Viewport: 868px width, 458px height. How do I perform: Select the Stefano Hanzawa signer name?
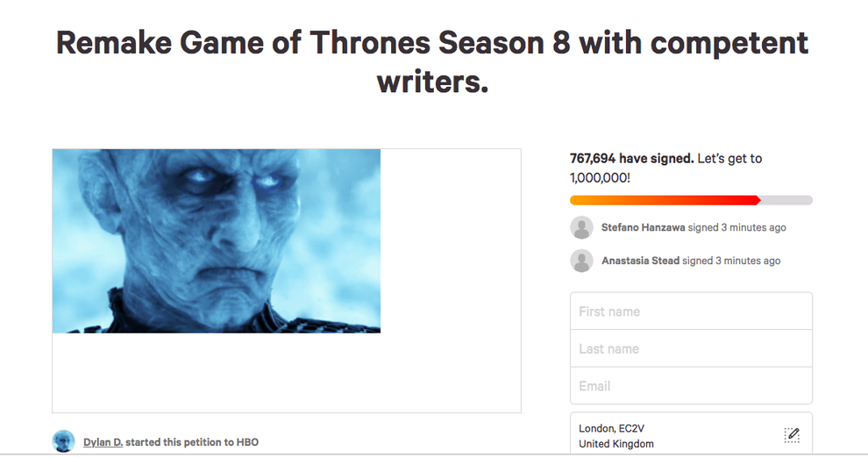[643, 228]
